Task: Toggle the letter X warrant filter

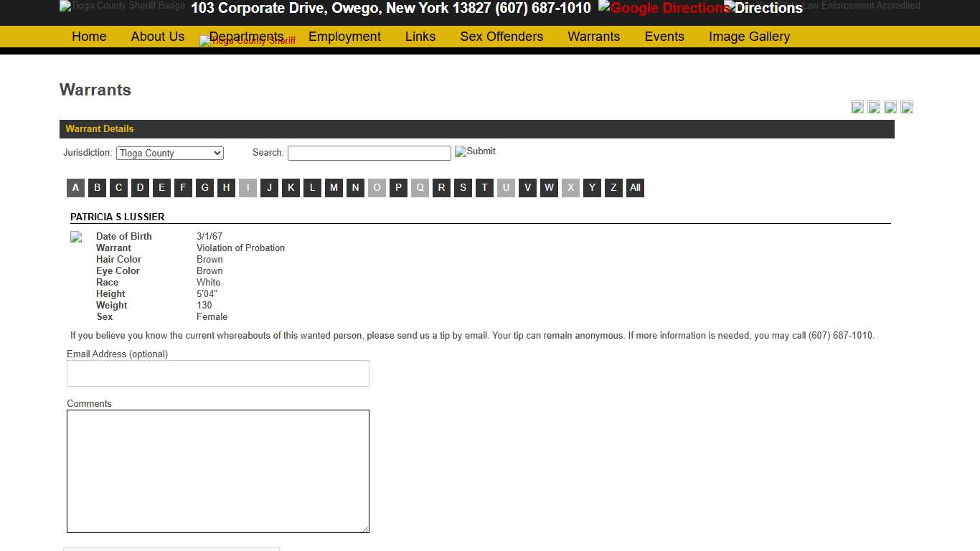Action: point(570,187)
